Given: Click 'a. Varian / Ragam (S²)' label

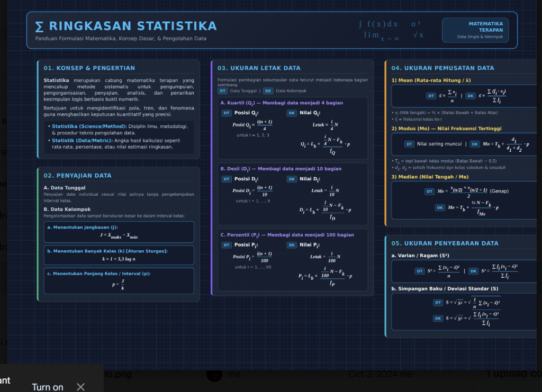Looking at the screenshot, I should (x=420, y=256).
